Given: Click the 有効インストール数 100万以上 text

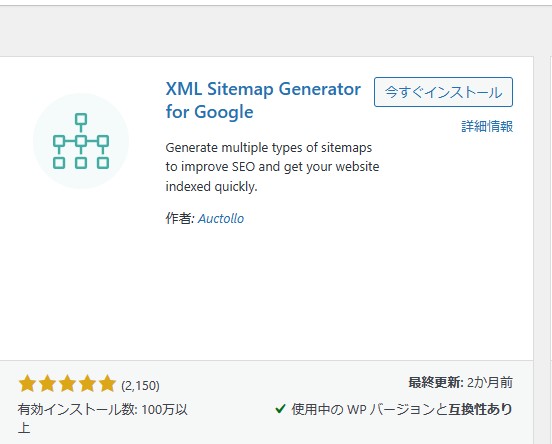Looking at the screenshot, I should 102,418.
